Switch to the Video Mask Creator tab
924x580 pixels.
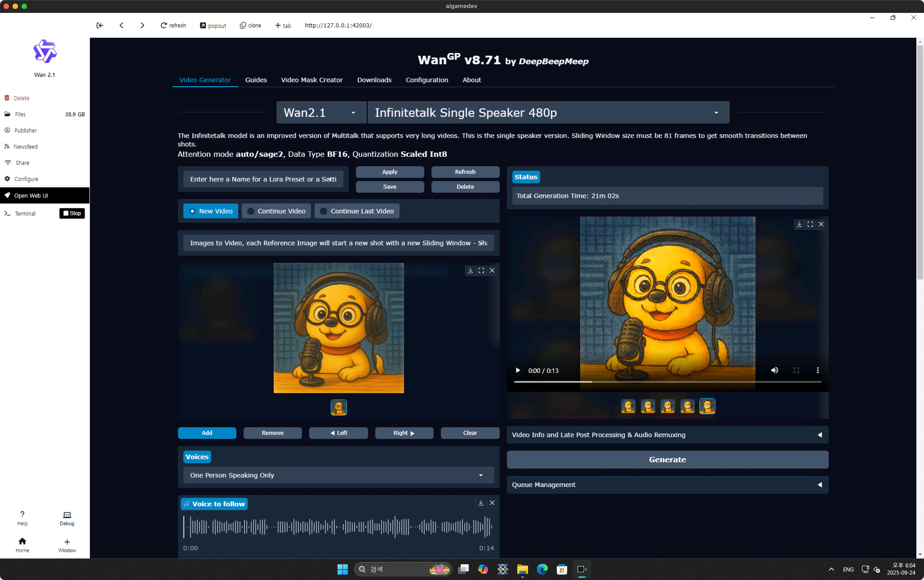pyautogui.click(x=312, y=80)
